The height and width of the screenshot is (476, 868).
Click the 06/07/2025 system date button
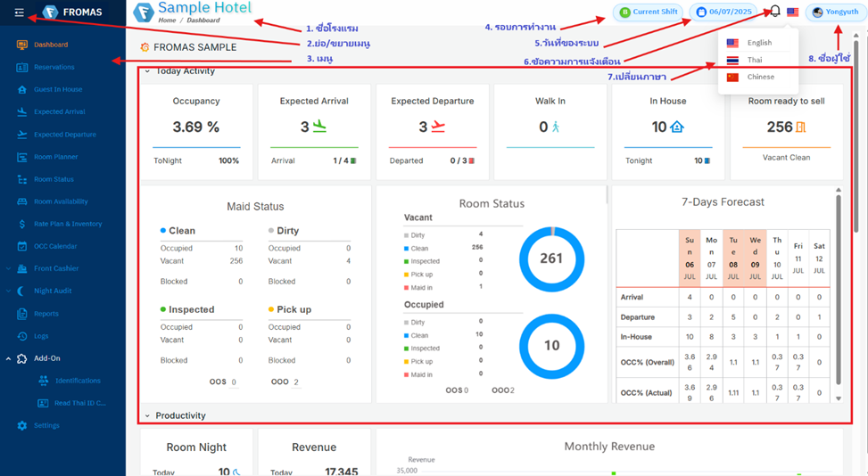pyautogui.click(x=724, y=12)
